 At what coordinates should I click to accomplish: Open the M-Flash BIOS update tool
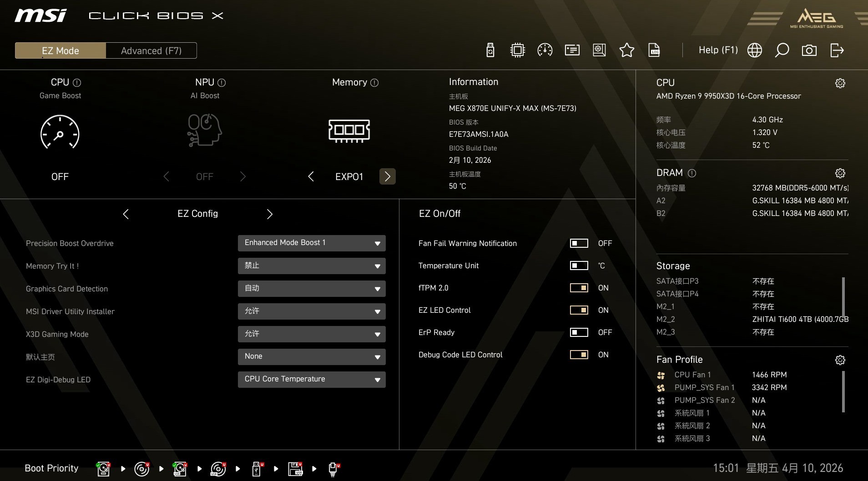click(490, 50)
